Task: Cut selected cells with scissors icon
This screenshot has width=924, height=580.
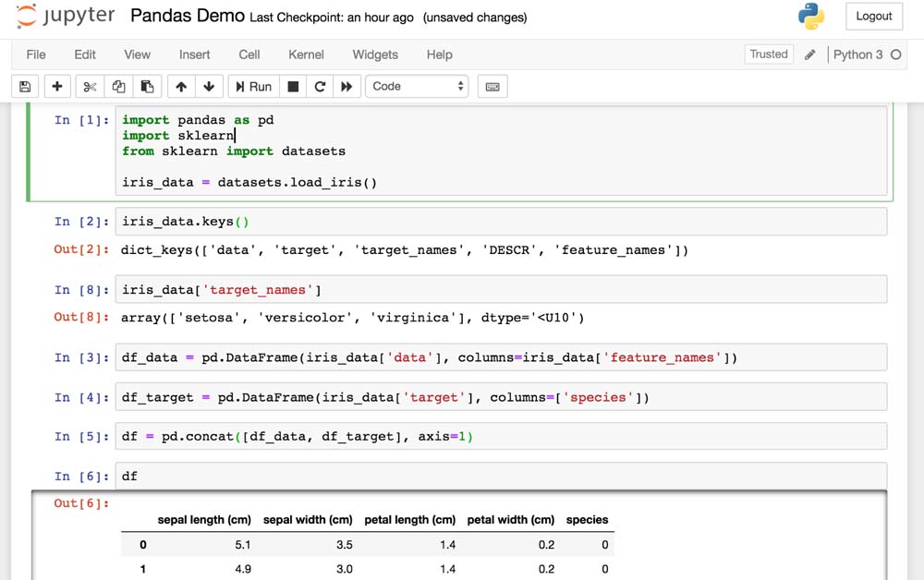Action: (90, 87)
